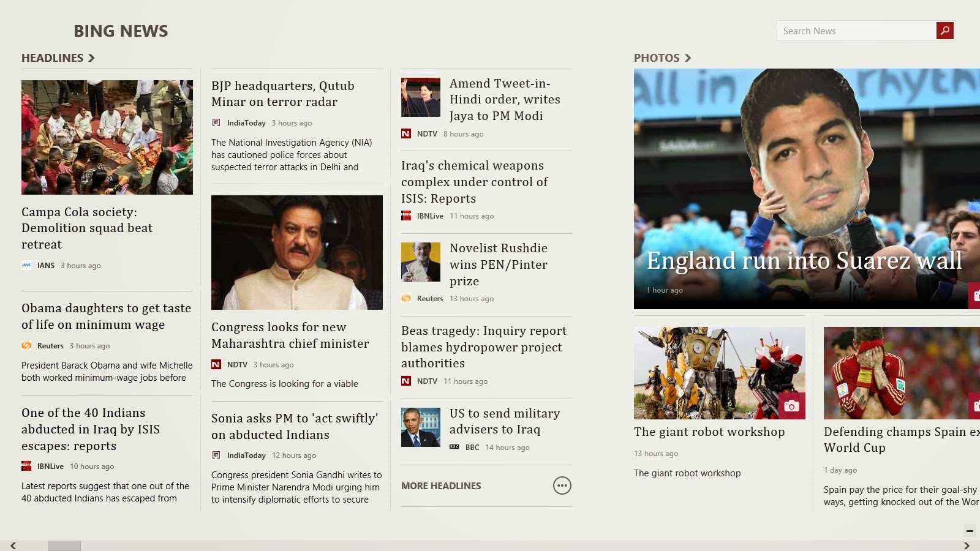The width and height of the screenshot is (980, 551).
Task: Click the BING NEWS app title
Action: [121, 31]
